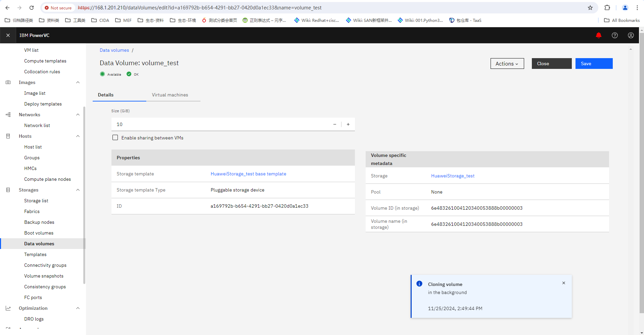The image size is (644, 335).
Task: Increase the size with the plus button
Action: pyautogui.click(x=348, y=124)
